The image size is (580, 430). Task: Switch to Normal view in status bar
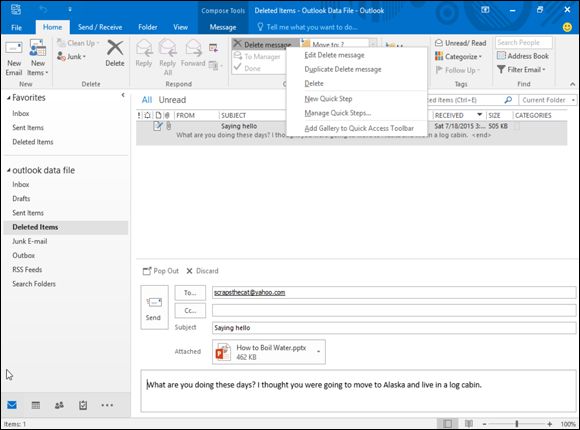447,424
